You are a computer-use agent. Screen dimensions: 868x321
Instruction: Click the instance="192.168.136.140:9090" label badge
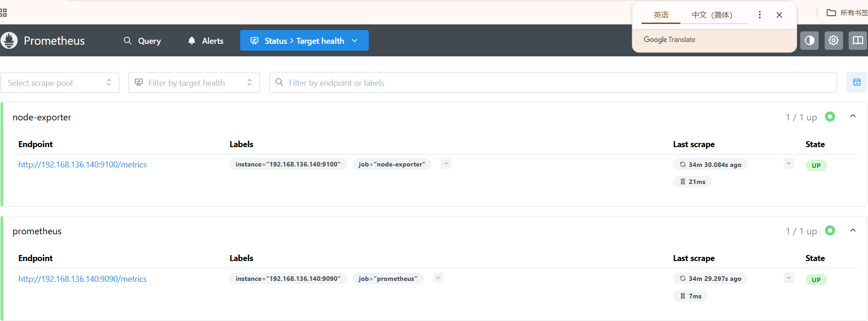(x=288, y=279)
